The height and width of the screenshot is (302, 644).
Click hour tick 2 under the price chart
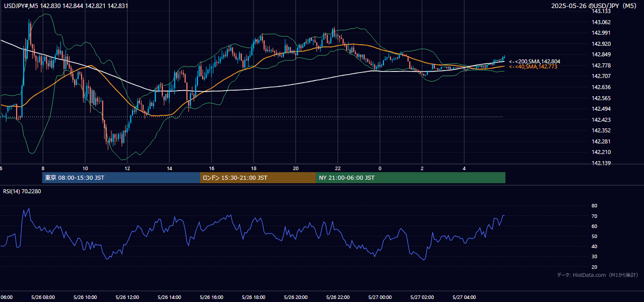click(422, 168)
